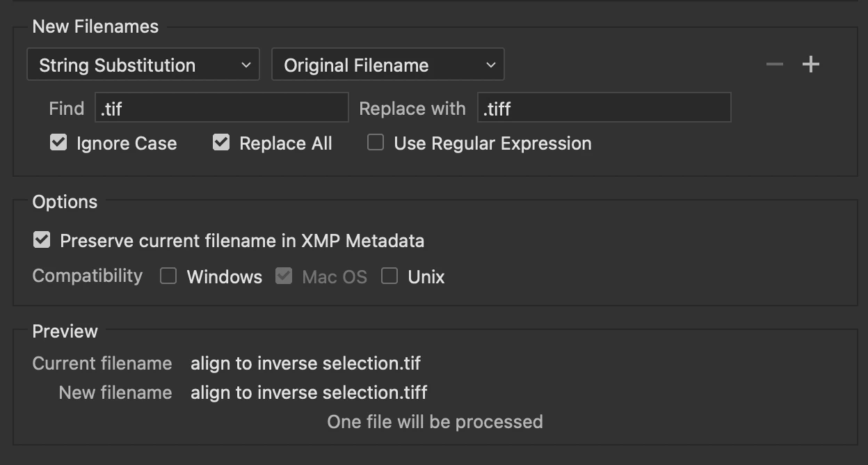Click the Mac OS compatibility checkbox
868x465 pixels.
click(284, 276)
